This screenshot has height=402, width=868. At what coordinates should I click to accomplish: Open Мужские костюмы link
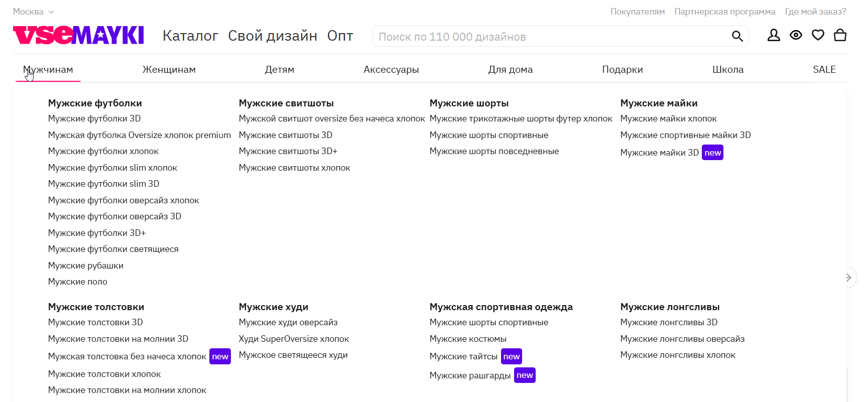tap(468, 339)
